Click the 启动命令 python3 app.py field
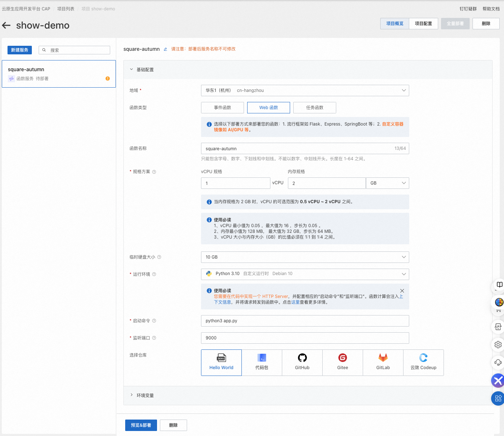This screenshot has width=504, height=436. [305, 321]
